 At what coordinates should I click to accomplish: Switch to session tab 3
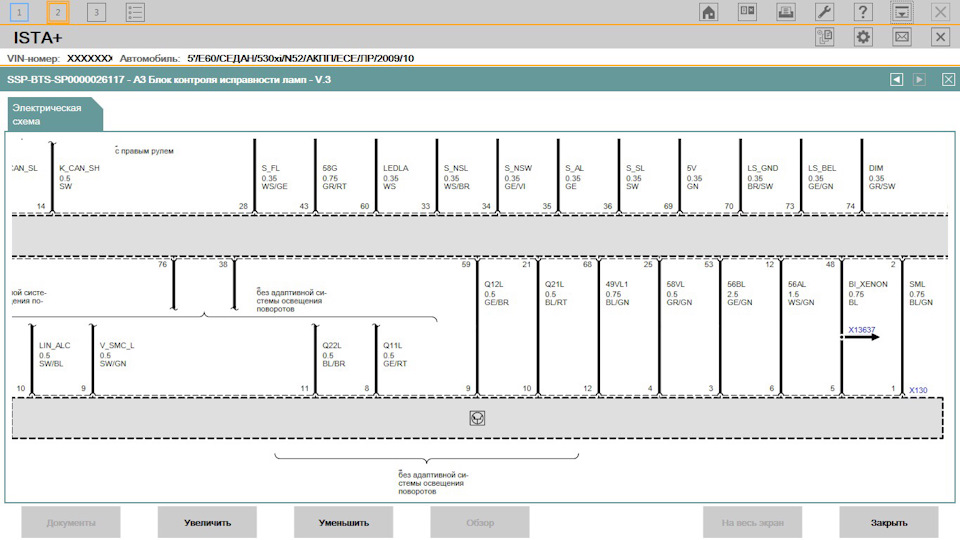coord(96,12)
